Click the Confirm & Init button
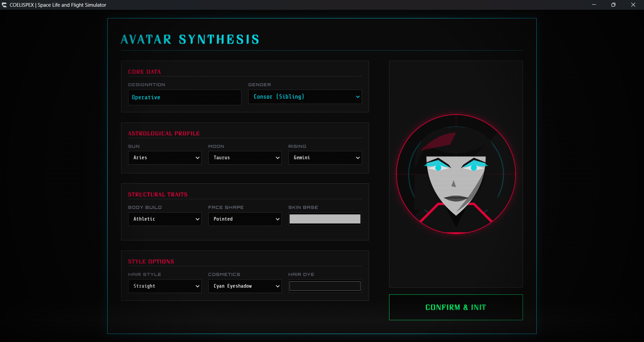Viewport: 644px width, 342px height. click(x=456, y=307)
